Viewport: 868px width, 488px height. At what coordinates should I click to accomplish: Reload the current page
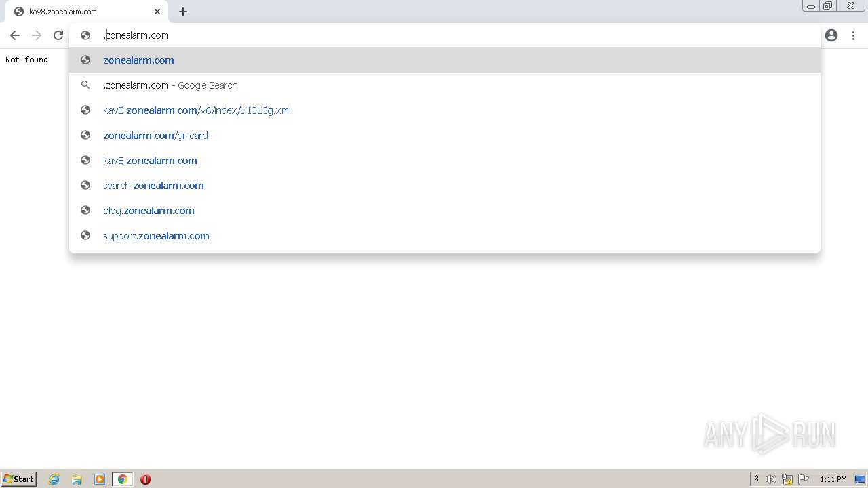(58, 35)
